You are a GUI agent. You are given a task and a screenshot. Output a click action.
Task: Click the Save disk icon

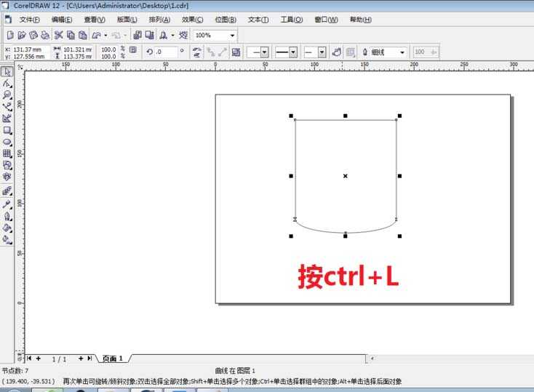(33, 35)
